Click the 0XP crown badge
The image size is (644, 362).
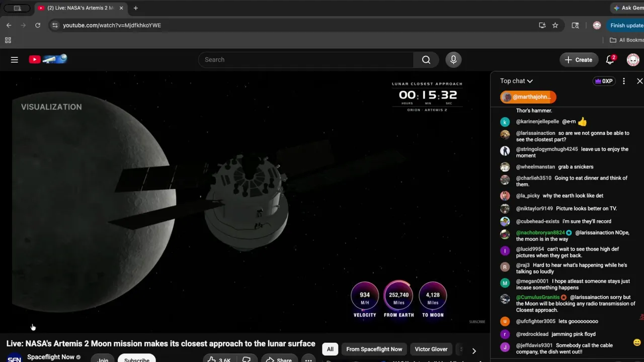click(604, 81)
